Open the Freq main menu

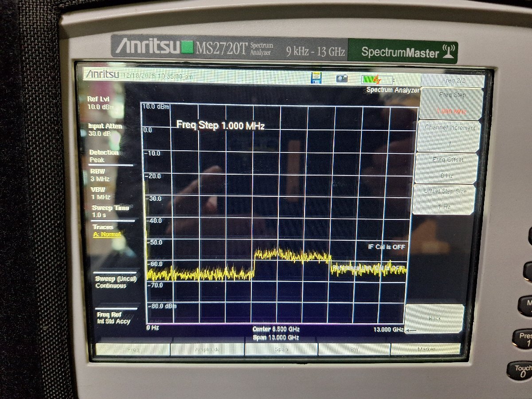pyautogui.click(x=133, y=349)
